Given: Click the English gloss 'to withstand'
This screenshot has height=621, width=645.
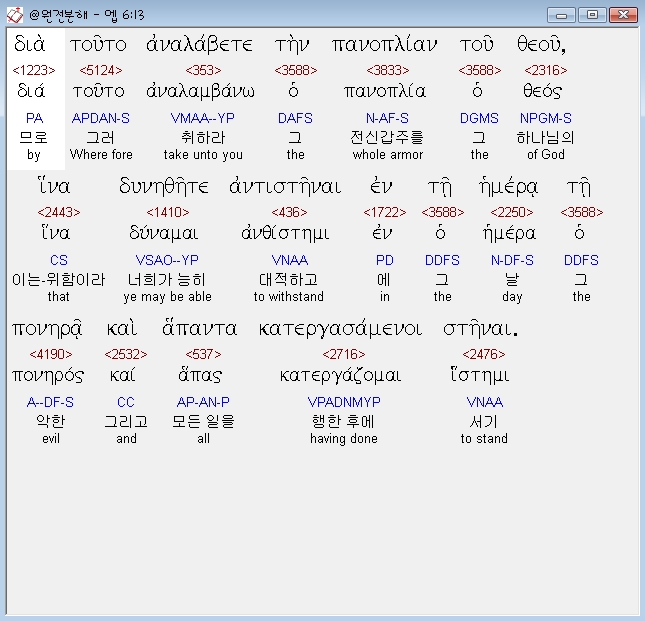Looking at the screenshot, I should 289,297.
